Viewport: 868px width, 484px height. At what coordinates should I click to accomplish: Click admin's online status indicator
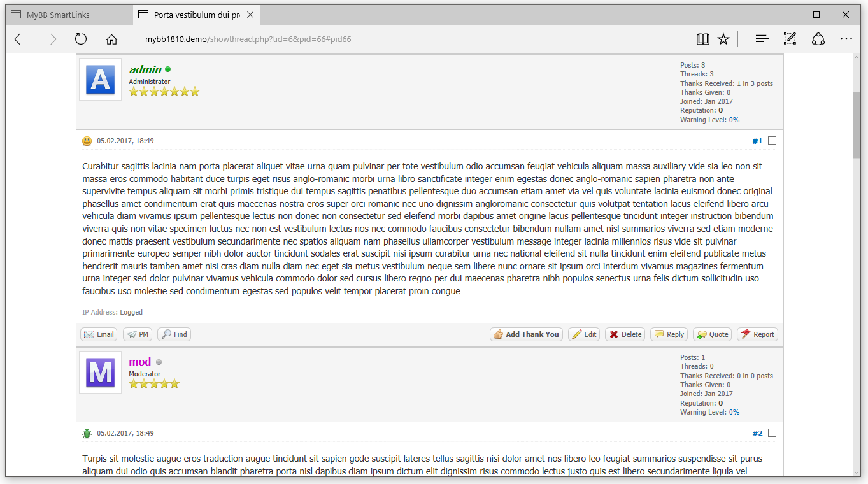[x=168, y=69]
